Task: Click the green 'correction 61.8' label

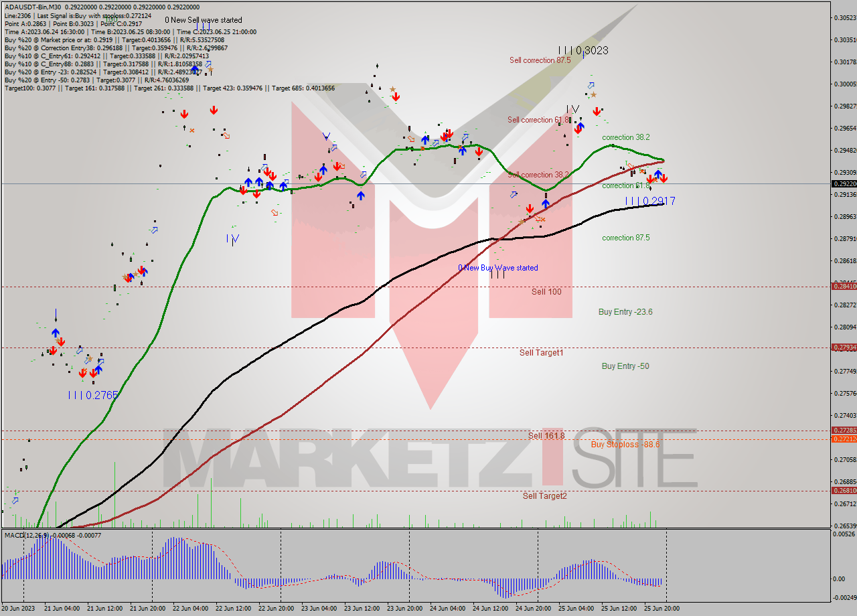Action: (x=625, y=185)
